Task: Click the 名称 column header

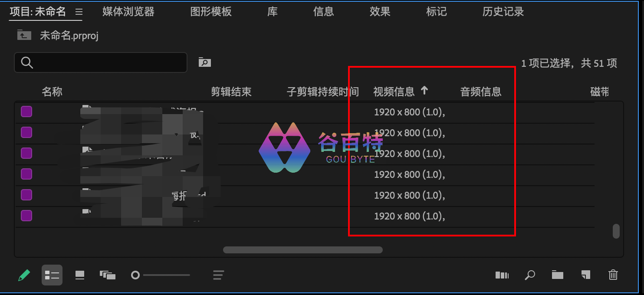Action: point(52,92)
